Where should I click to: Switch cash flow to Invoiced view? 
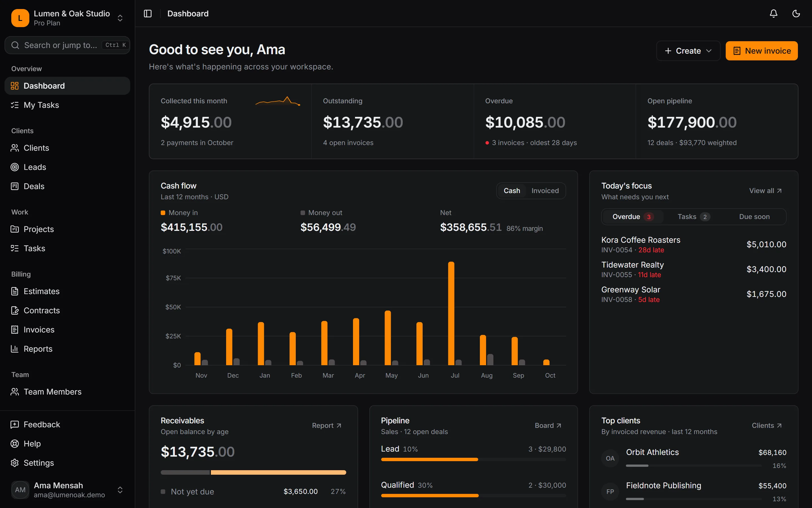tap(545, 190)
